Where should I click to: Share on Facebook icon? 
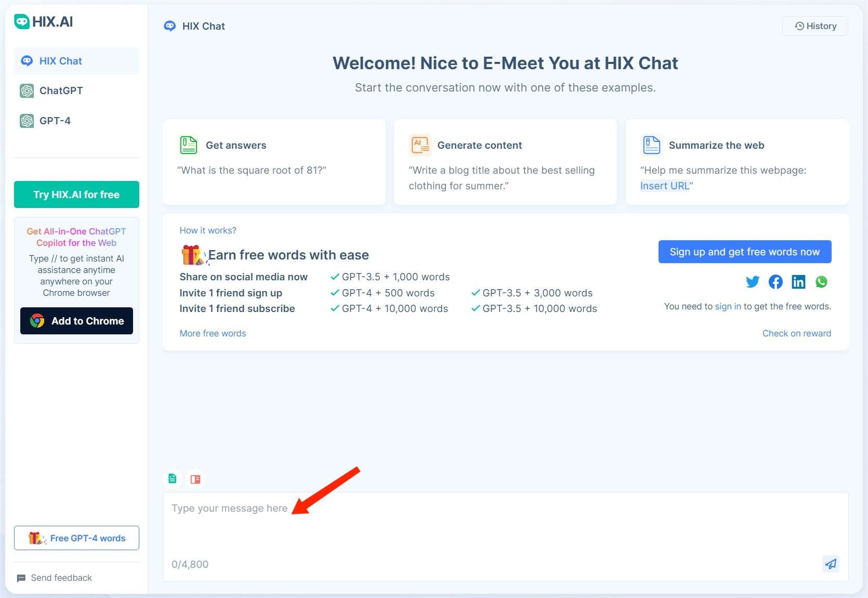pos(775,282)
